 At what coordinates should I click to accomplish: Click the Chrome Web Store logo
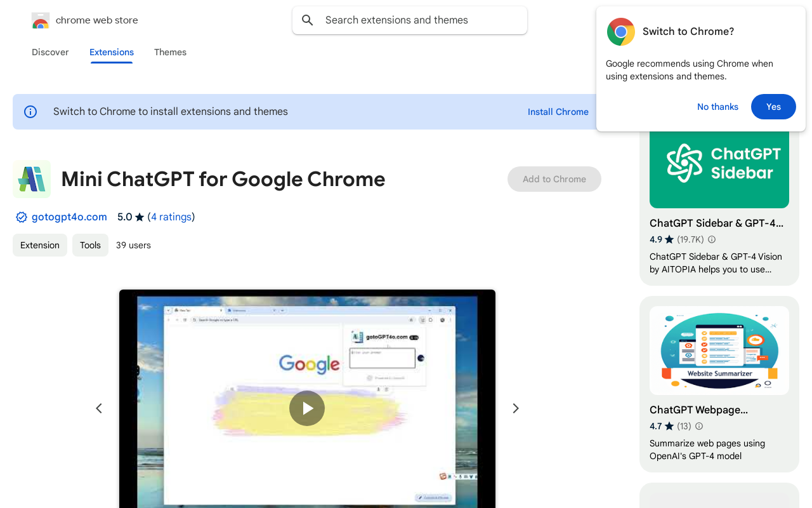point(41,20)
